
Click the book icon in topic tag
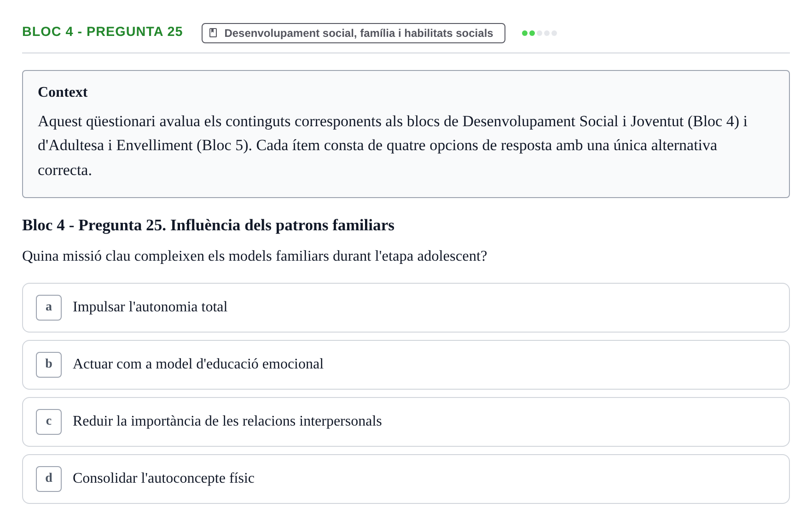coord(213,33)
